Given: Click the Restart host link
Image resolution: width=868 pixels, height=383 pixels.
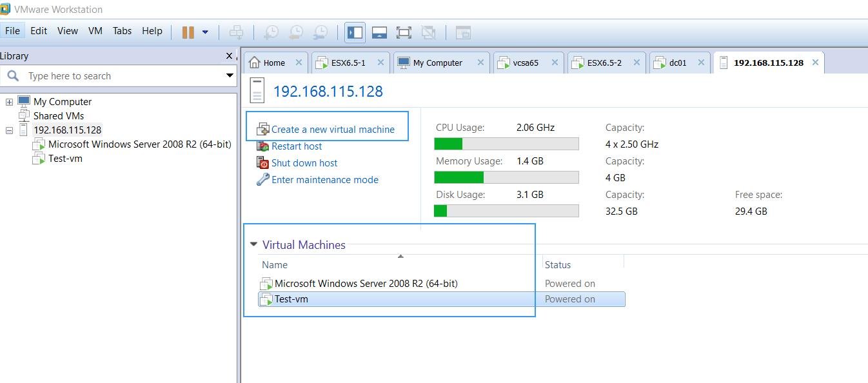Looking at the screenshot, I should (x=297, y=146).
